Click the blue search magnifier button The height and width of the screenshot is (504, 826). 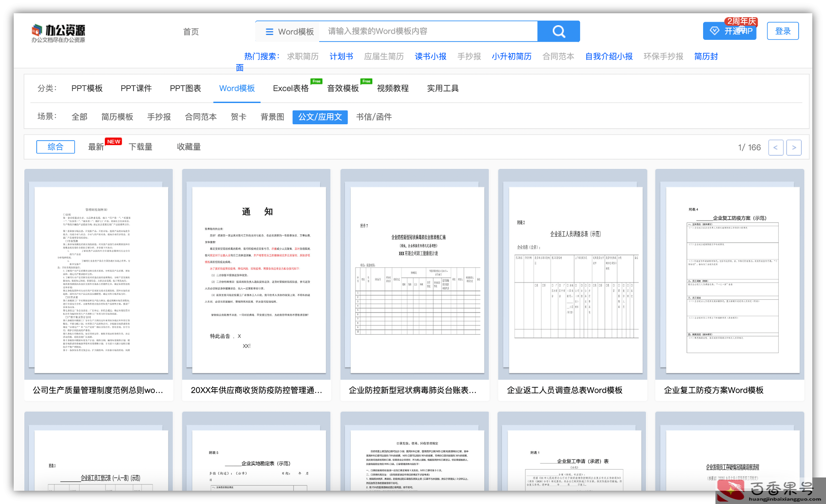pos(558,31)
